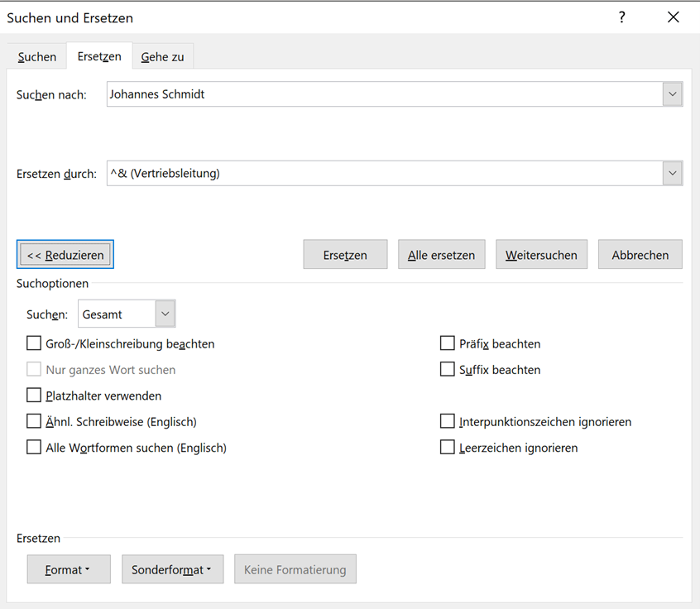
Task: Select the Ersetzen tab
Action: 99,56
